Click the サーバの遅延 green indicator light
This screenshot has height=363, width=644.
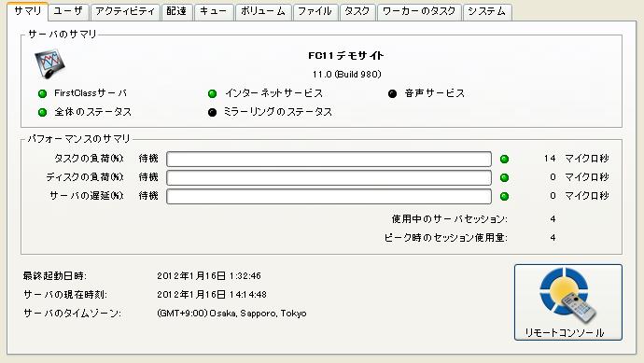pyautogui.click(x=504, y=196)
